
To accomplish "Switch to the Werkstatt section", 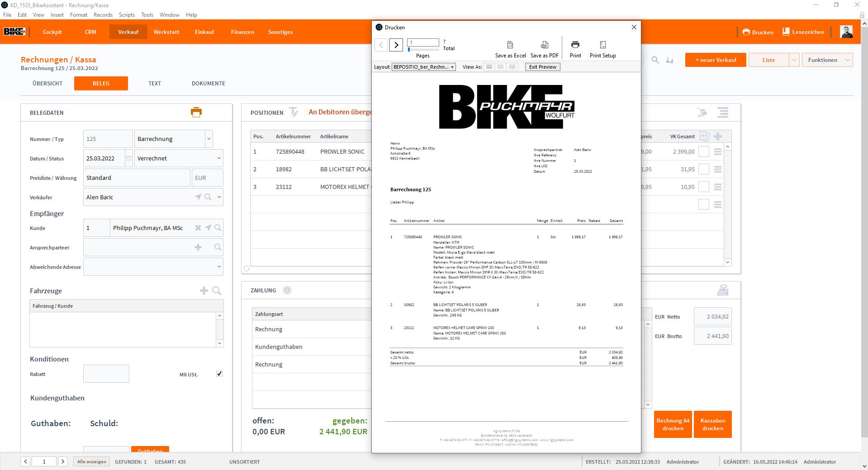I will 166,32.
